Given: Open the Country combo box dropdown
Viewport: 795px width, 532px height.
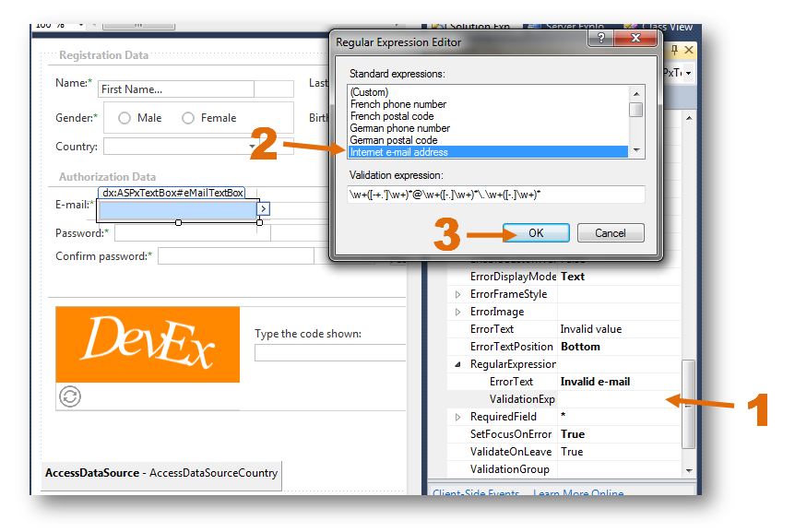Looking at the screenshot, I should (x=252, y=147).
